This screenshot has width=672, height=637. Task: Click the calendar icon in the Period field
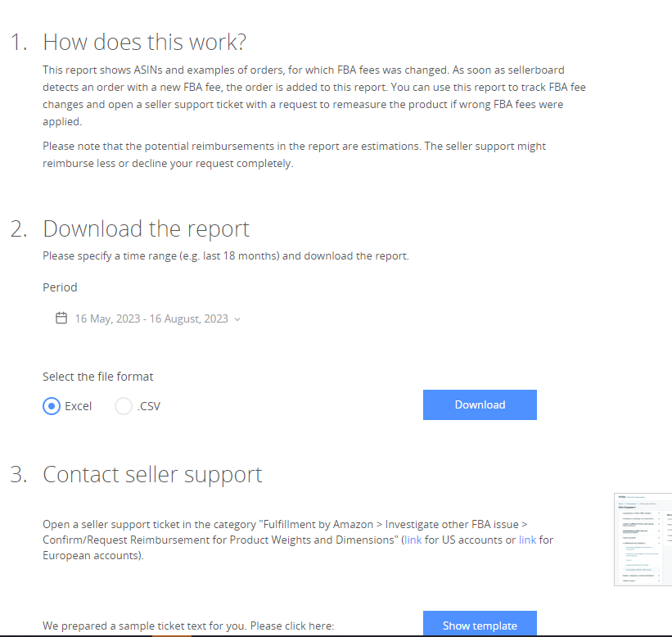tap(61, 318)
